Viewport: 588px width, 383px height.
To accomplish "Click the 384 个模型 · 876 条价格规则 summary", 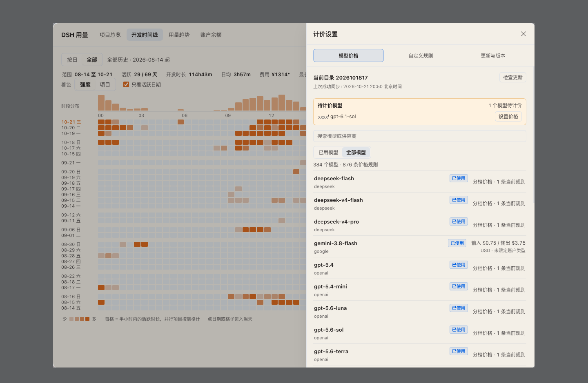I will coord(345,165).
